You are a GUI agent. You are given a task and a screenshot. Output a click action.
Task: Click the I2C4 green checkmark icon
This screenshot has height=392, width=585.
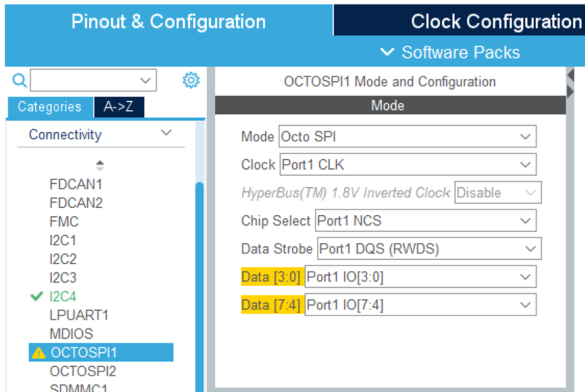(36, 297)
